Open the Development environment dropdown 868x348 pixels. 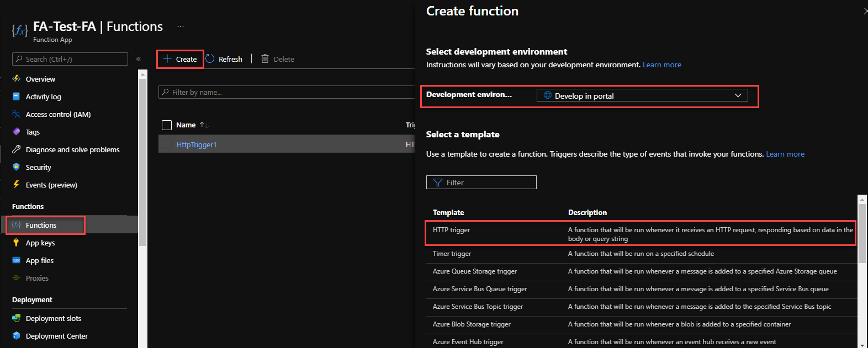point(642,95)
